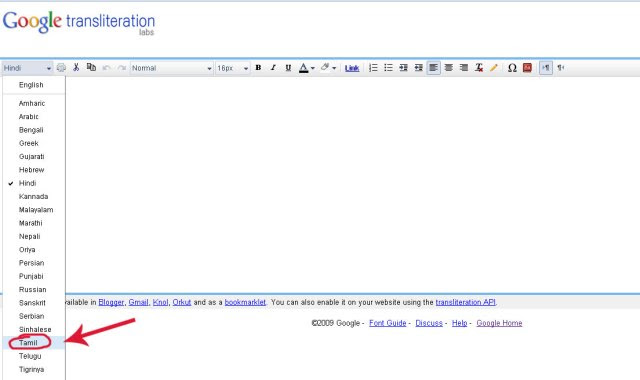
Task: Center-align the text
Action: pos(449,68)
